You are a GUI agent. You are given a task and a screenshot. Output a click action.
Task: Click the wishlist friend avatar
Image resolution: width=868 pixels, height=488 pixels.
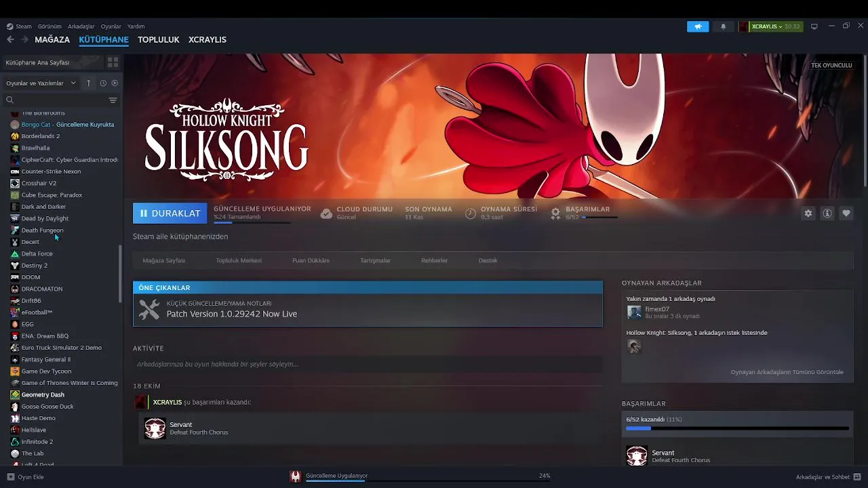click(634, 346)
